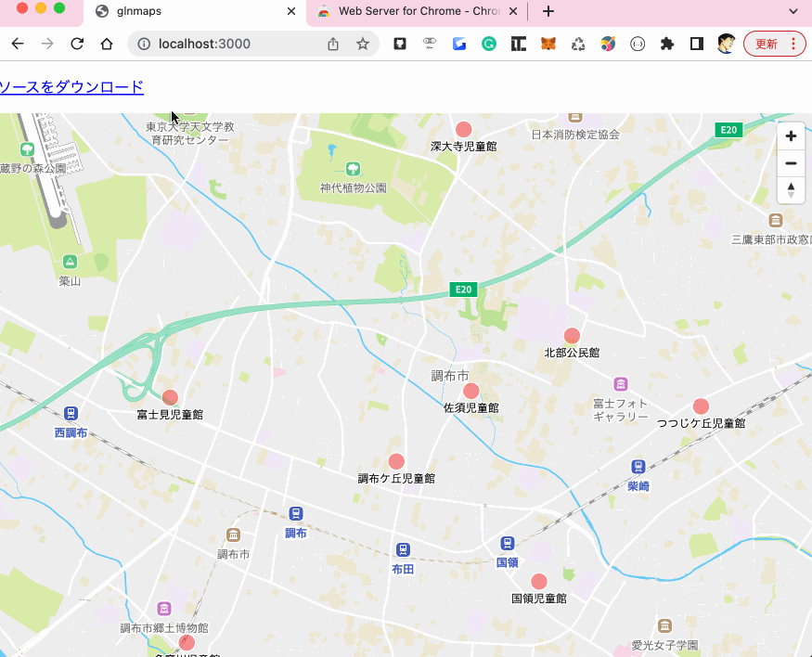Click the ソースをダウンロード link
The image size is (812, 657).
[x=71, y=86]
